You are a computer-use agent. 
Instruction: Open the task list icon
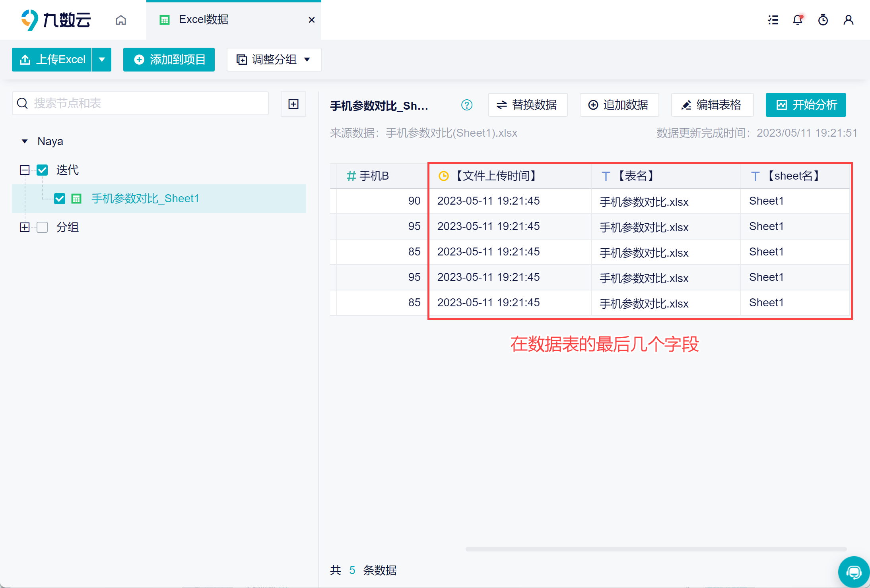coord(773,20)
